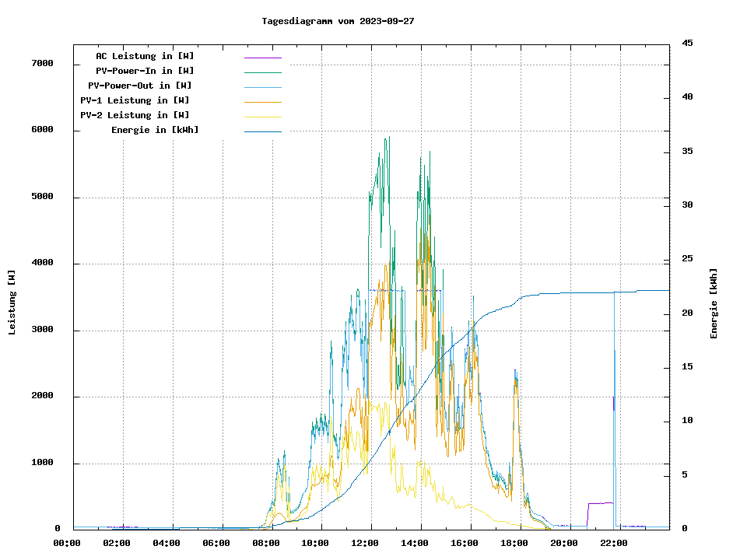Click the Energie legend line sample

click(x=262, y=131)
